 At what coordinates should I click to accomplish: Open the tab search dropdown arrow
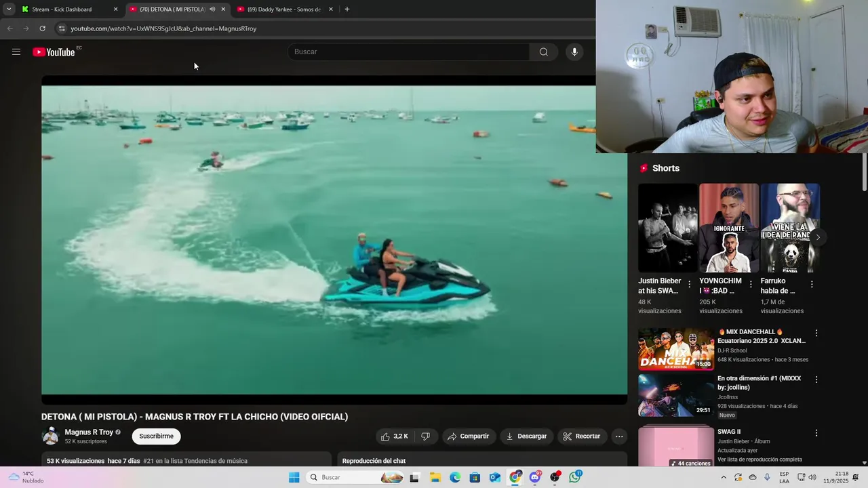coord(9,9)
